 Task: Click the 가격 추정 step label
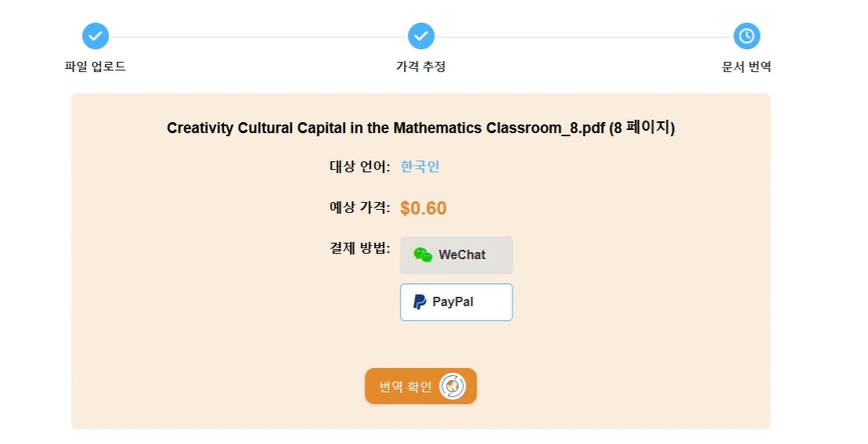421,67
